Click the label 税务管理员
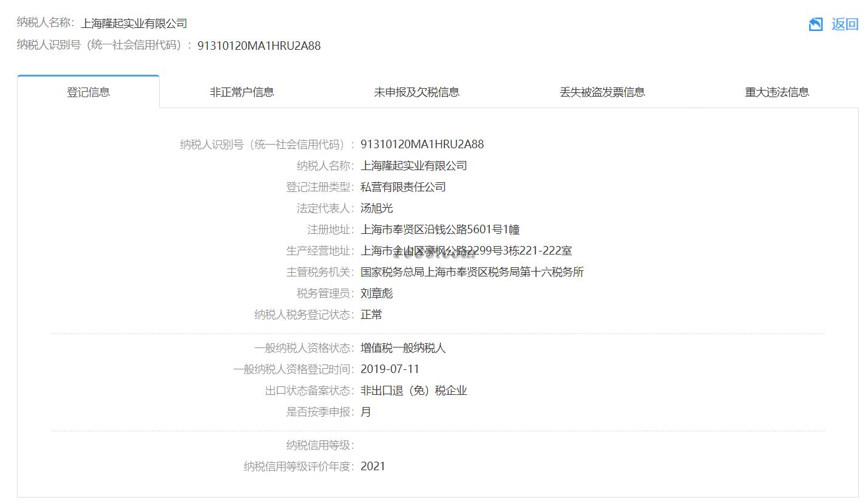This screenshot has height=503, width=868. pyautogui.click(x=325, y=293)
